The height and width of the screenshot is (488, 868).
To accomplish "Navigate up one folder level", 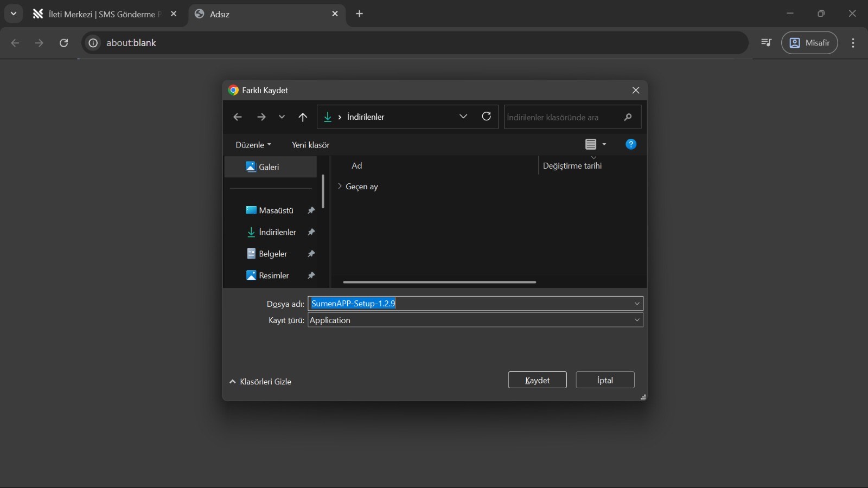I will (x=302, y=117).
